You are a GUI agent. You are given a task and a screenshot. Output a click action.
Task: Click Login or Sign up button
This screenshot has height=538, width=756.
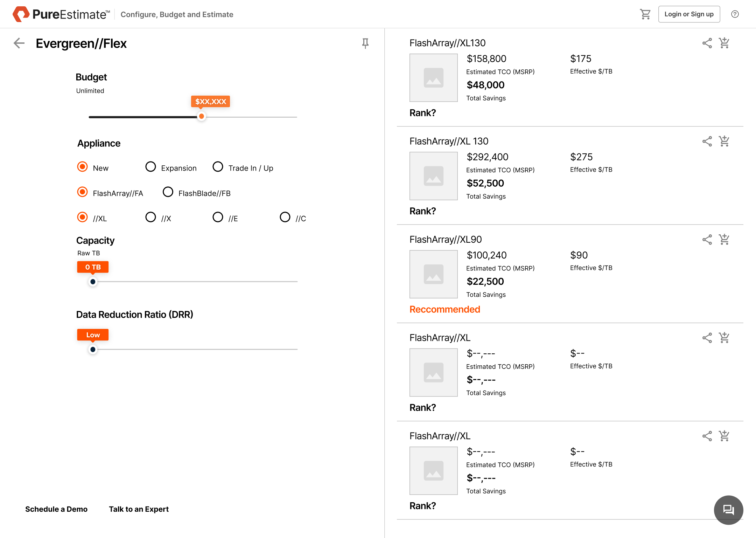coord(689,14)
